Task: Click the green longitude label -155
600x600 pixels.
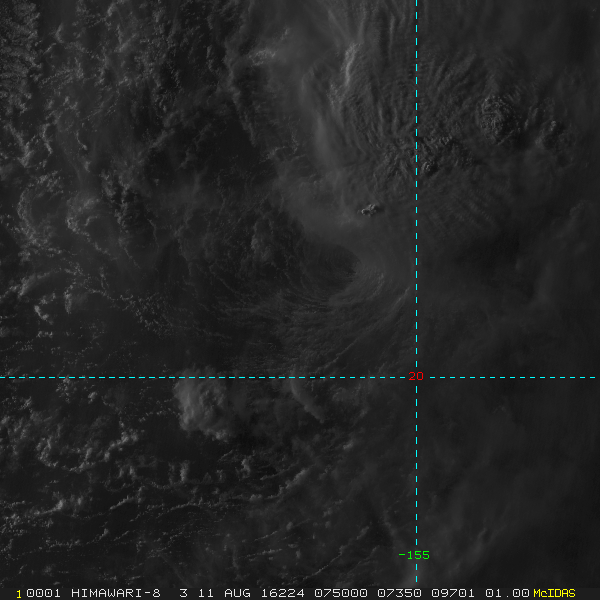Action: click(x=414, y=555)
